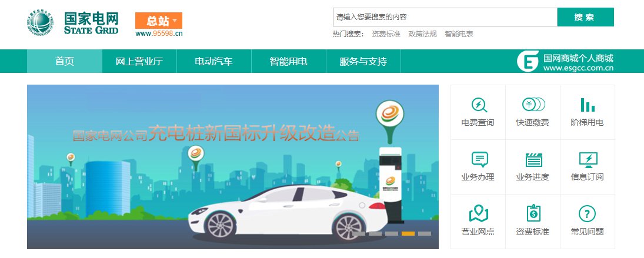The height and width of the screenshot is (258, 644).
Task: Open the 营业网点 map pin icon
Action: (479, 214)
